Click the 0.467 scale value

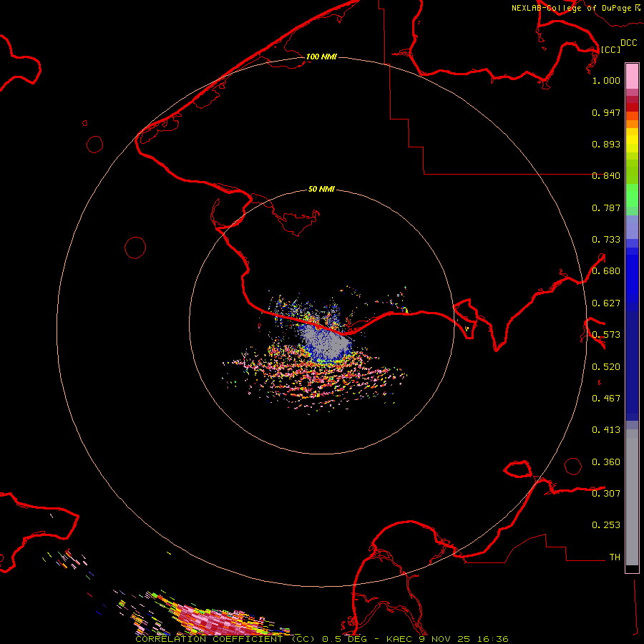click(x=606, y=399)
